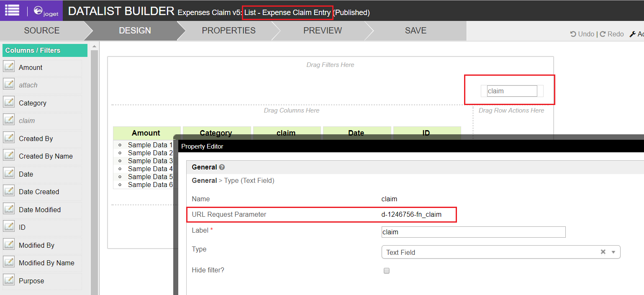
Task: Click the Created By column icon
Action: pos(9,138)
